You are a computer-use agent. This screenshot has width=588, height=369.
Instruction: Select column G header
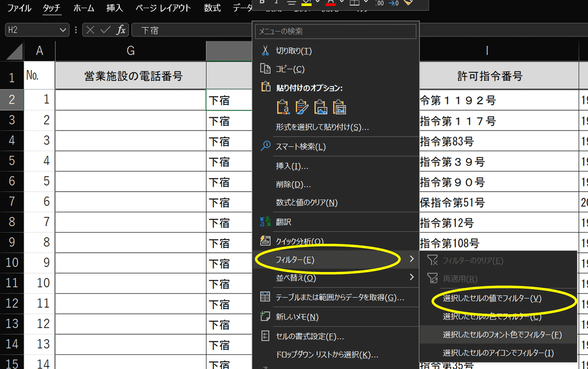coord(131,51)
